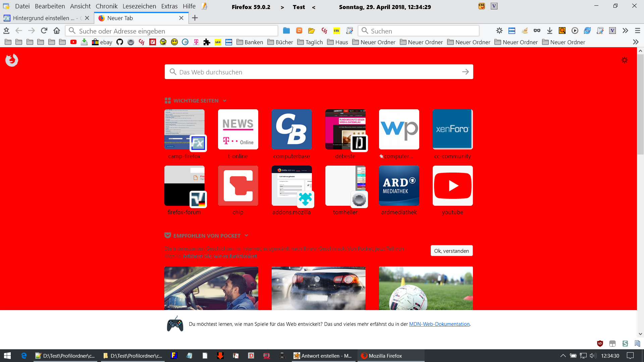The image size is (644, 362).
Task: Collapse the Wichtige Seiten section
Action: click(225, 101)
